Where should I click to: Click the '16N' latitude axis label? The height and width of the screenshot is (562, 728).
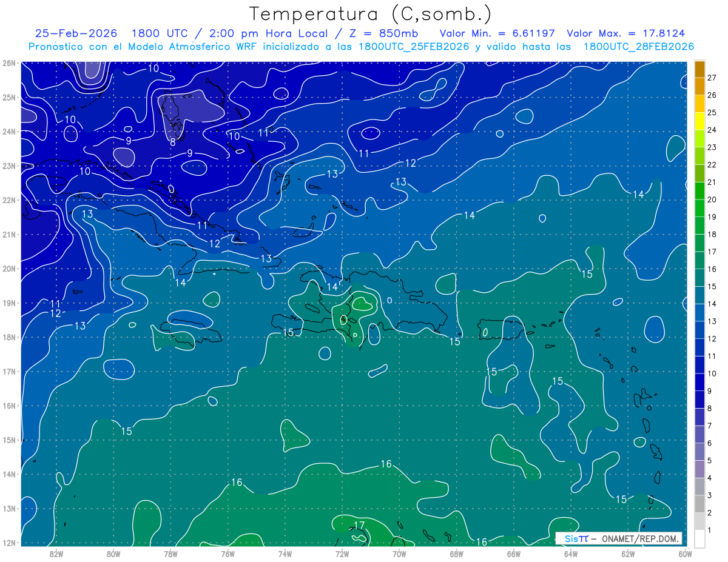[8, 406]
